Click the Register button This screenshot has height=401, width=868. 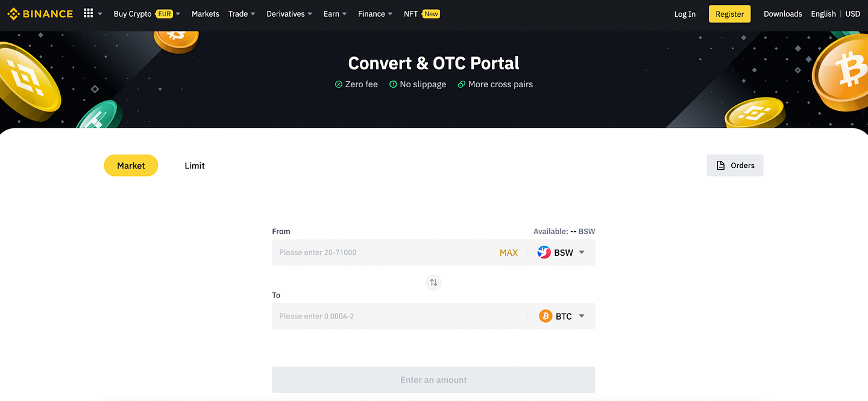tap(729, 14)
